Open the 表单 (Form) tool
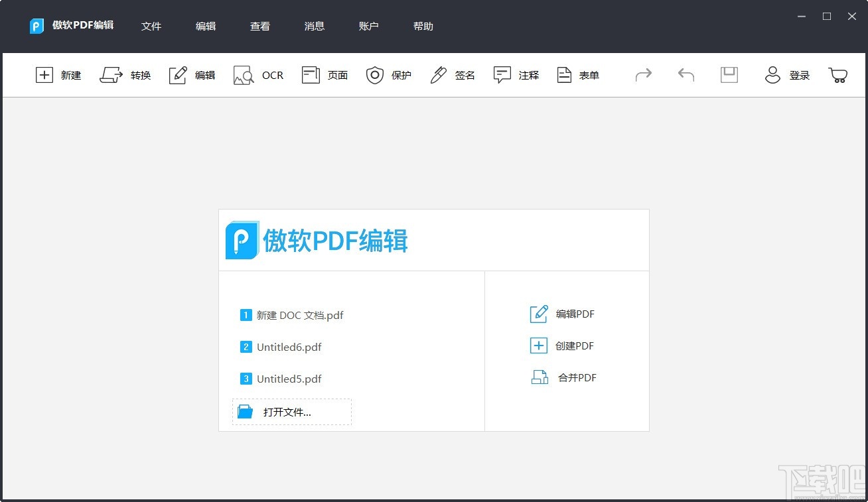Screen dimensions: 868x502 (577, 75)
